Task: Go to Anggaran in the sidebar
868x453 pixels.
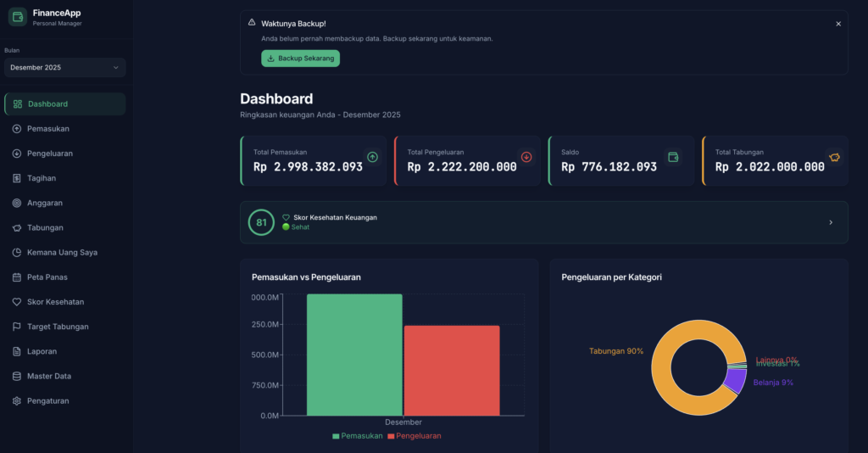Action: point(44,203)
